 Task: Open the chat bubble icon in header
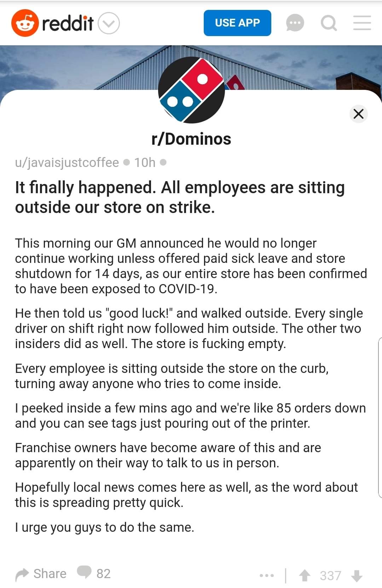295,23
